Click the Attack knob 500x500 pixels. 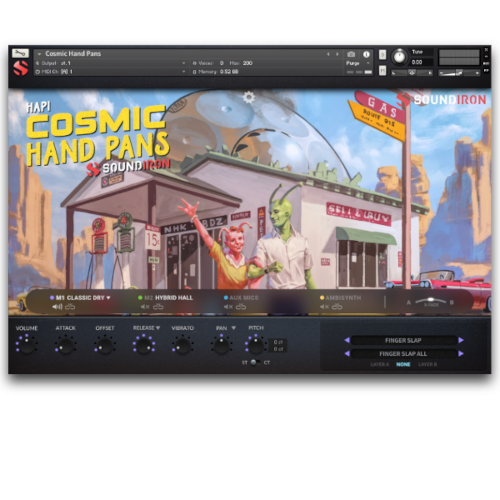point(66,345)
